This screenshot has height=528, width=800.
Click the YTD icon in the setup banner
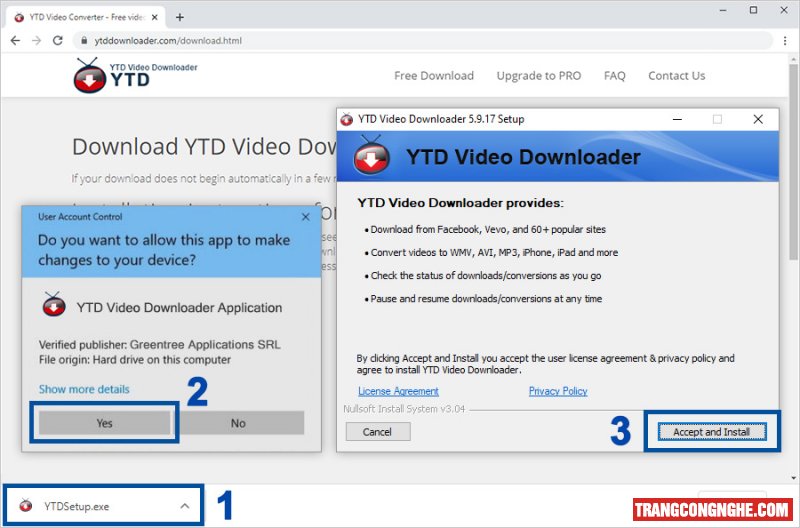pos(371,155)
